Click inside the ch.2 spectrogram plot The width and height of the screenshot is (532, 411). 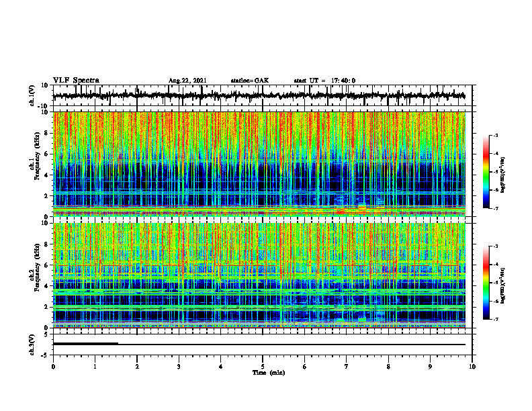tap(259, 275)
